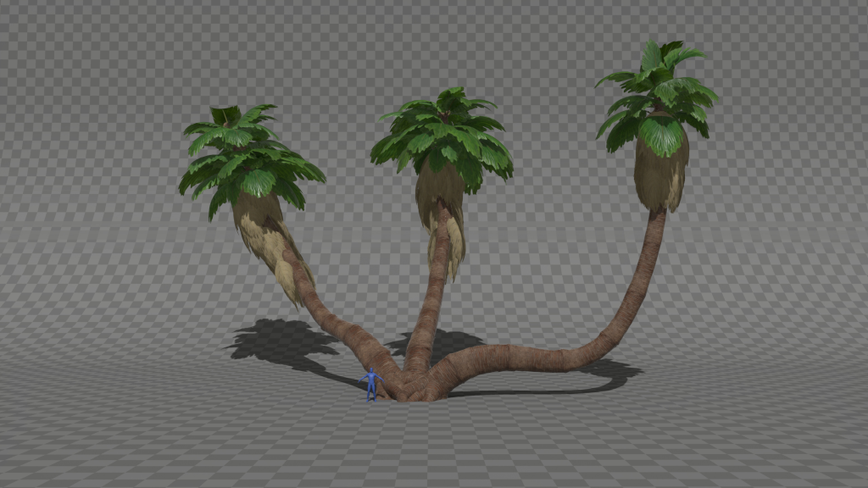Click the base where three trunks join
This screenshot has width=868, height=488.
coord(415,386)
